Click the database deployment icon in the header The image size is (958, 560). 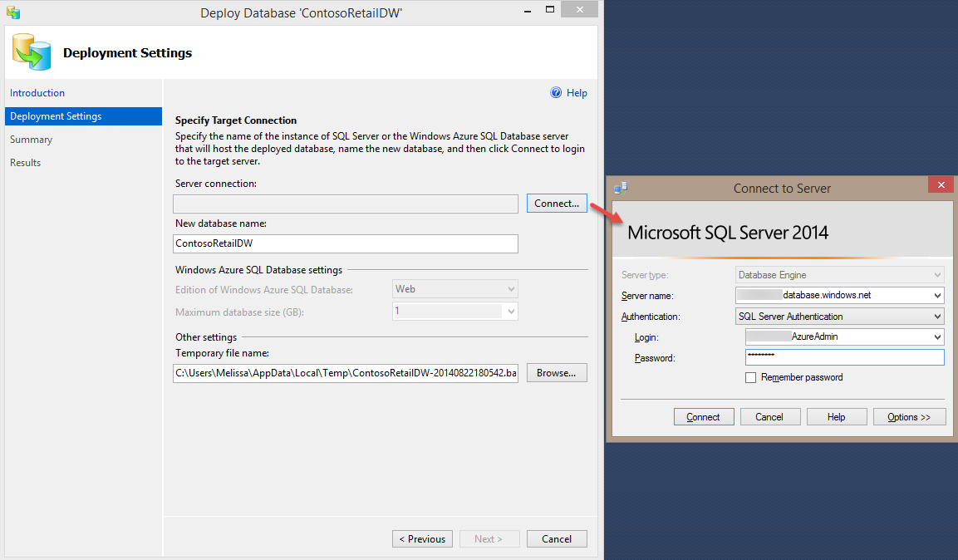pyautogui.click(x=32, y=52)
